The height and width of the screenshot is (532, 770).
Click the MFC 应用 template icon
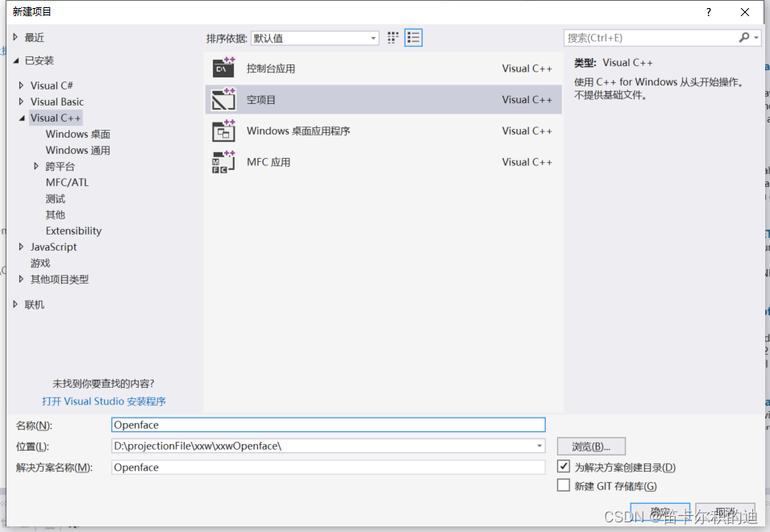point(223,163)
